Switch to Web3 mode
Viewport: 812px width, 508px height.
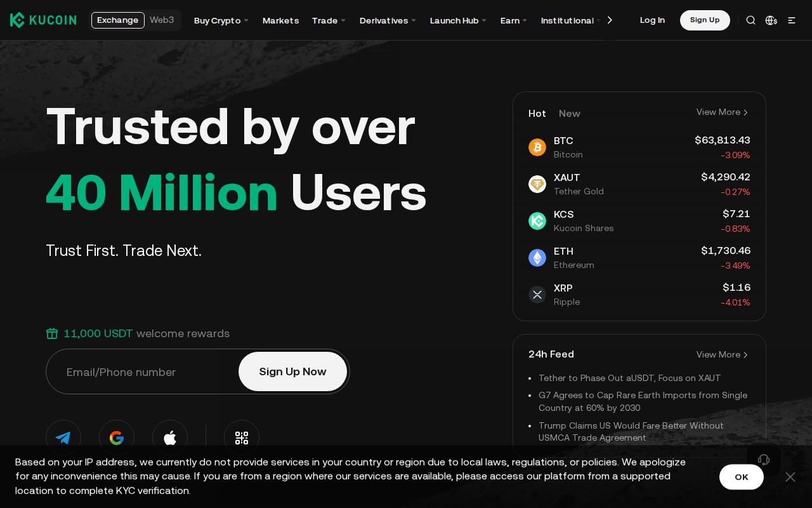[162, 20]
